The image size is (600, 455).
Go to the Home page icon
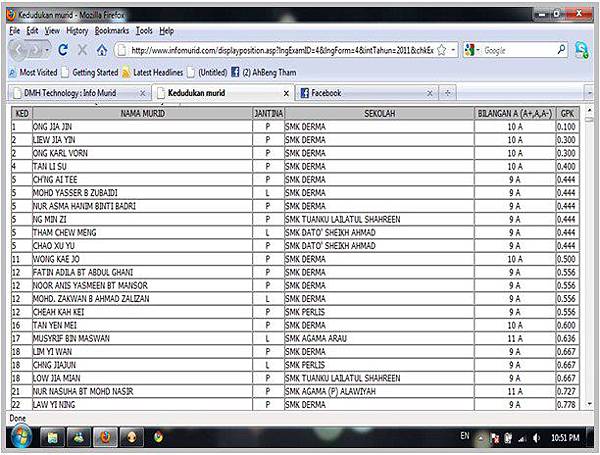(x=102, y=50)
